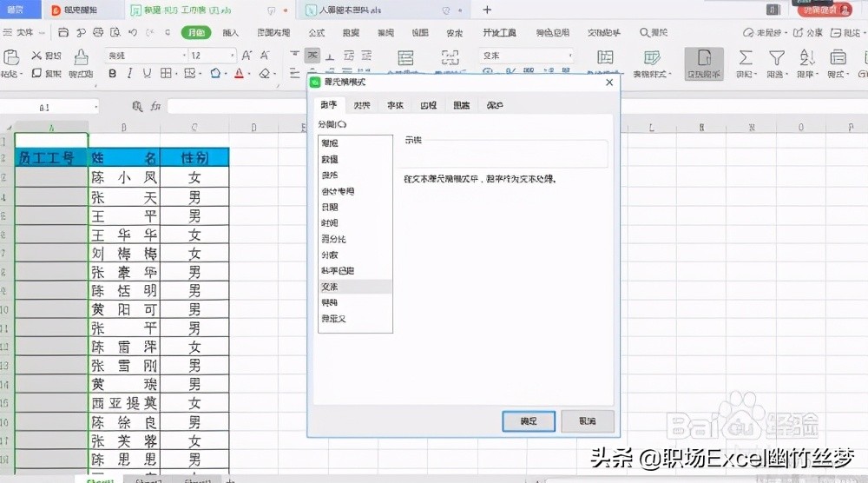868x483 pixels.
Task: Toggle the top align button
Action: (x=294, y=55)
